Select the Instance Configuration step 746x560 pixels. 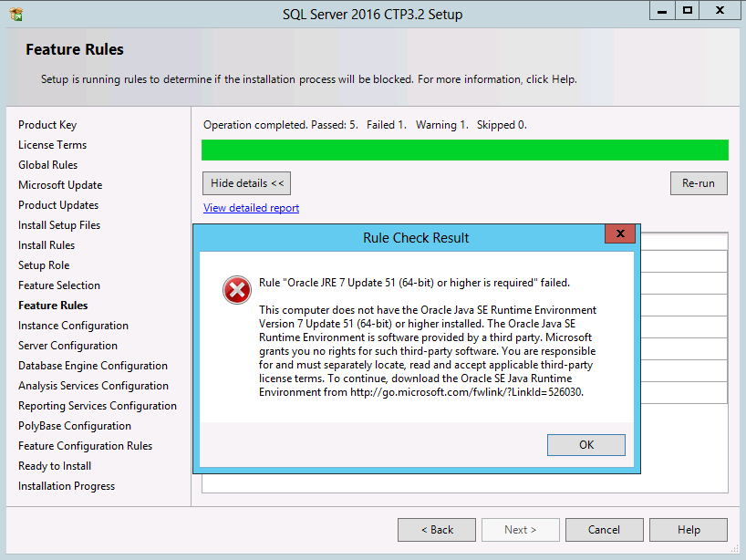(73, 326)
